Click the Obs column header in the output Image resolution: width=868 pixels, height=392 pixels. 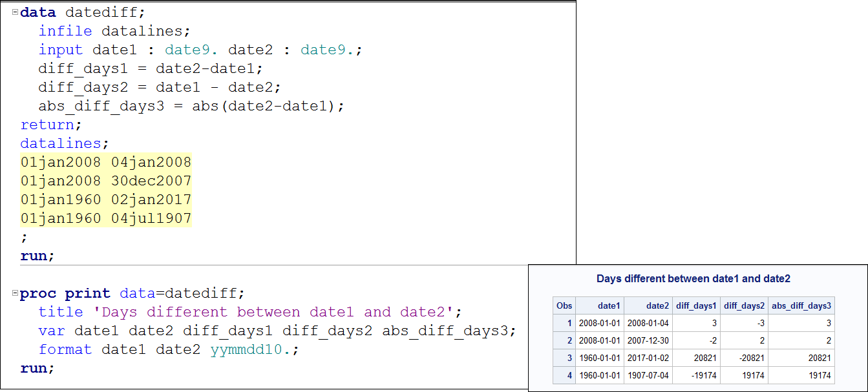pos(564,305)
